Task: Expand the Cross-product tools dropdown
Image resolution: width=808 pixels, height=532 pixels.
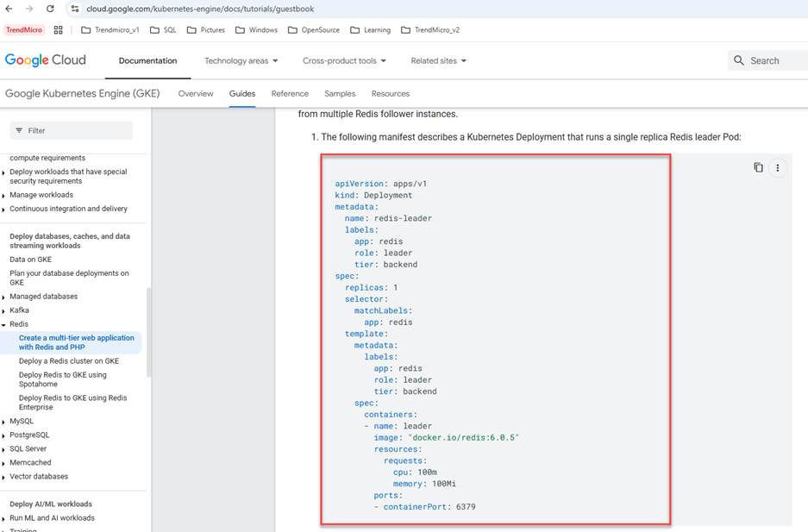Action: [x=344, y=60]
